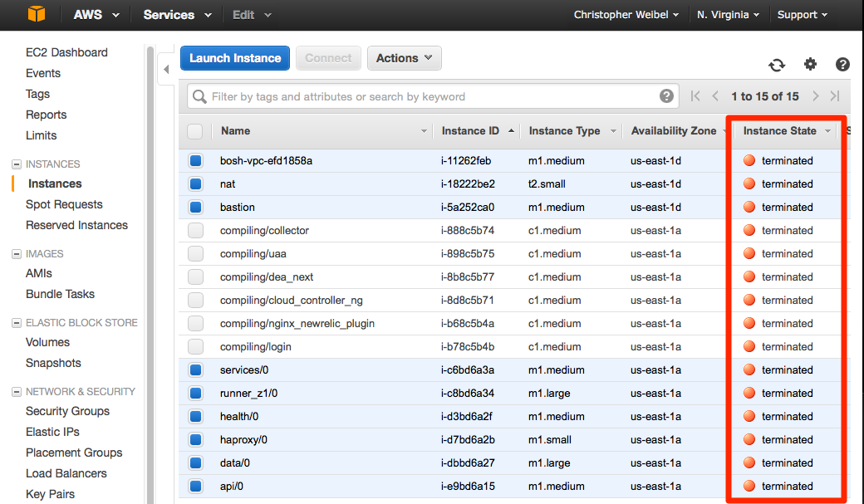
Task: Open the help question mark icon top right
Action: [842, 65]
